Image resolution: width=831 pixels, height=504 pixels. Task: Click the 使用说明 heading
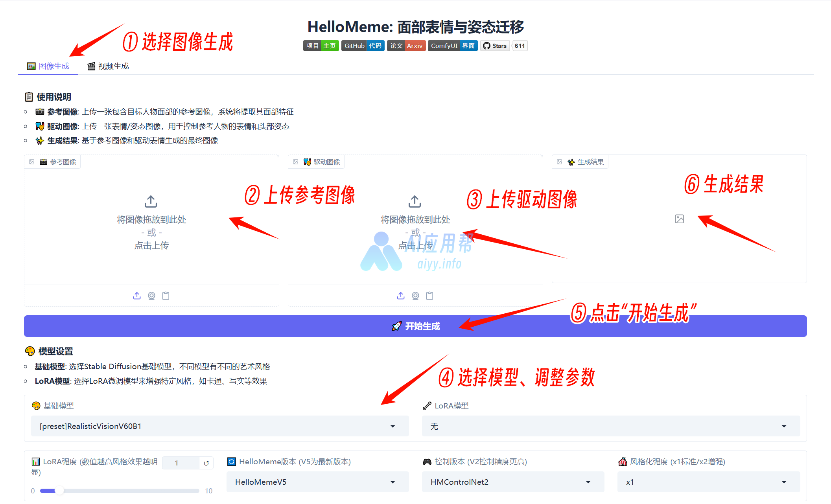click(48, 97)
